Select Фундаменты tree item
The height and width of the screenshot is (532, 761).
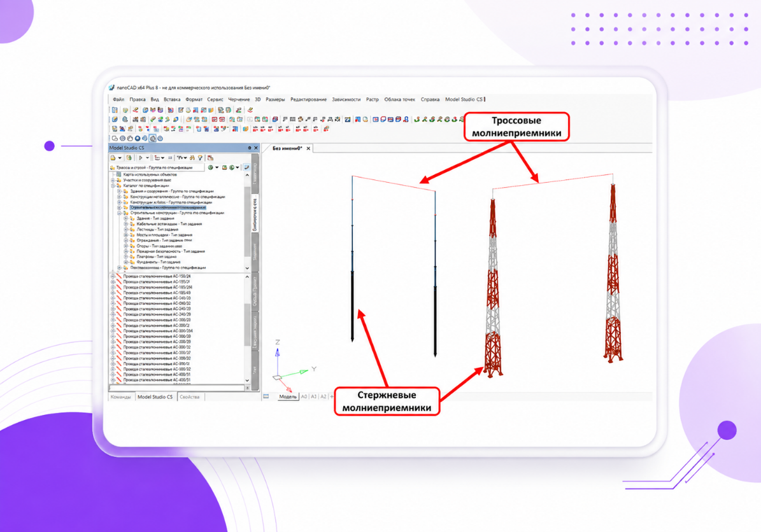pyautogui.click(x=158, y=262)
